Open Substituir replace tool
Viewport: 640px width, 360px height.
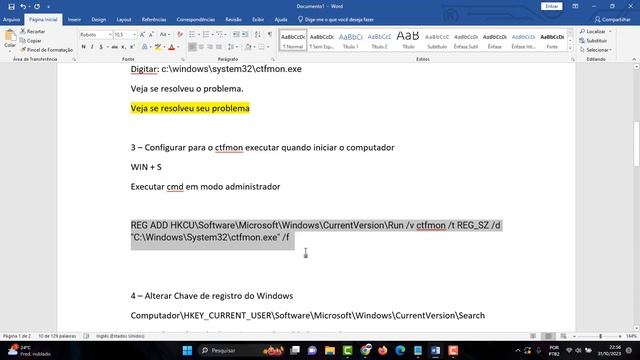593,40
